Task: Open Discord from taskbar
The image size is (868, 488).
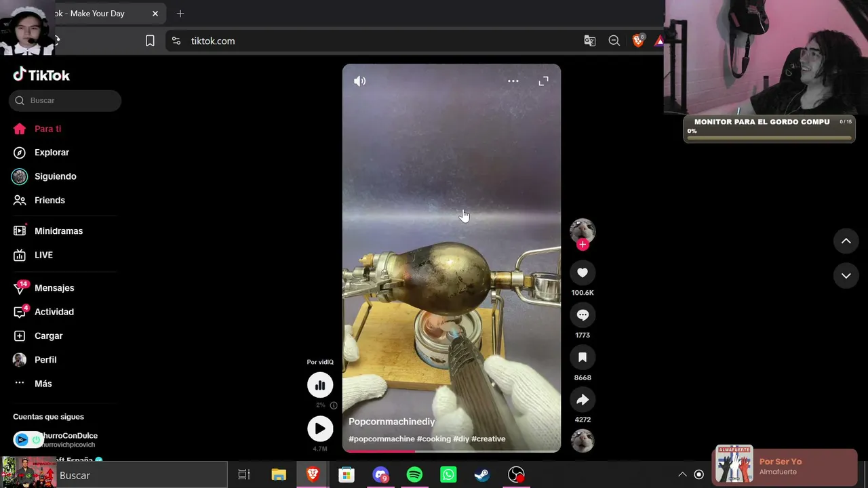Action: pyautogui.click(x=380, y=475)
